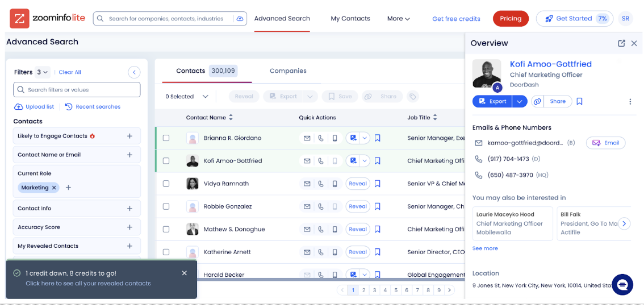Open the Filters count dropdown
Image resolution: width=644 pixels, height=307 pixels.
[42, 72]
